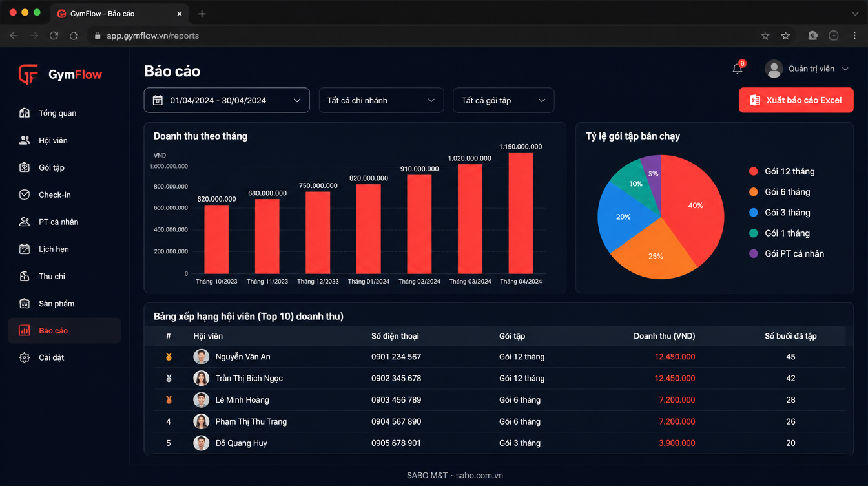The width and height of the screenshot is (868, 486).
Task: Click the Excel icon on export button
Action: [755, 100]
